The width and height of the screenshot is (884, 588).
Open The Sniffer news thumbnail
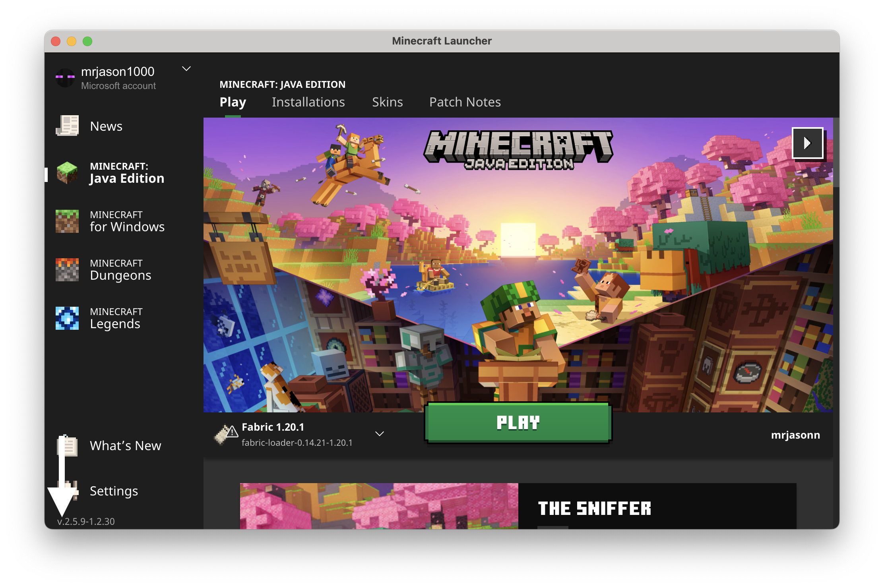379,506
